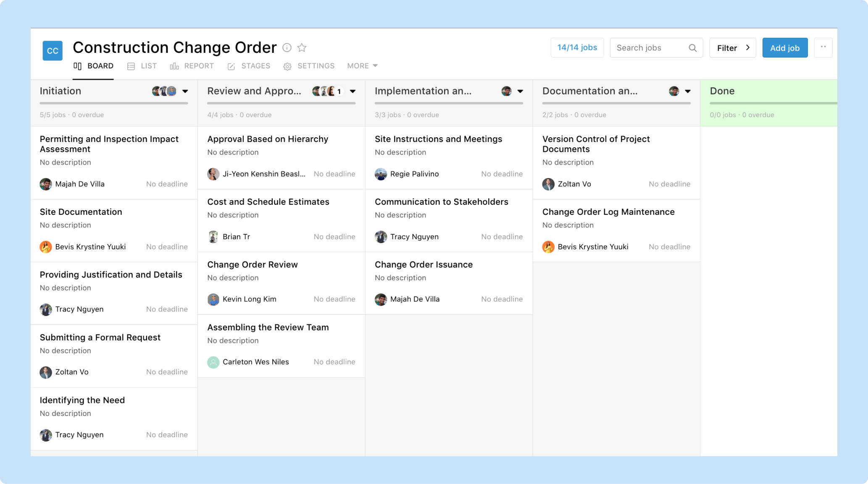Open Filter options panel
This screenshot has width=868, height=484.
pyautogui.click(x=733, y=47)
